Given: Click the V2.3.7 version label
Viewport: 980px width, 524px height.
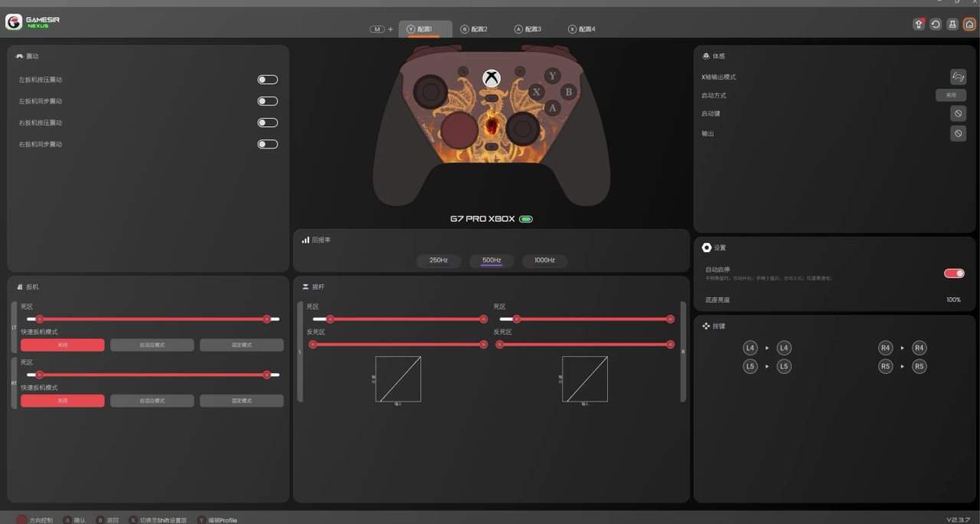Looking at the screenshot, I should 959,519.
